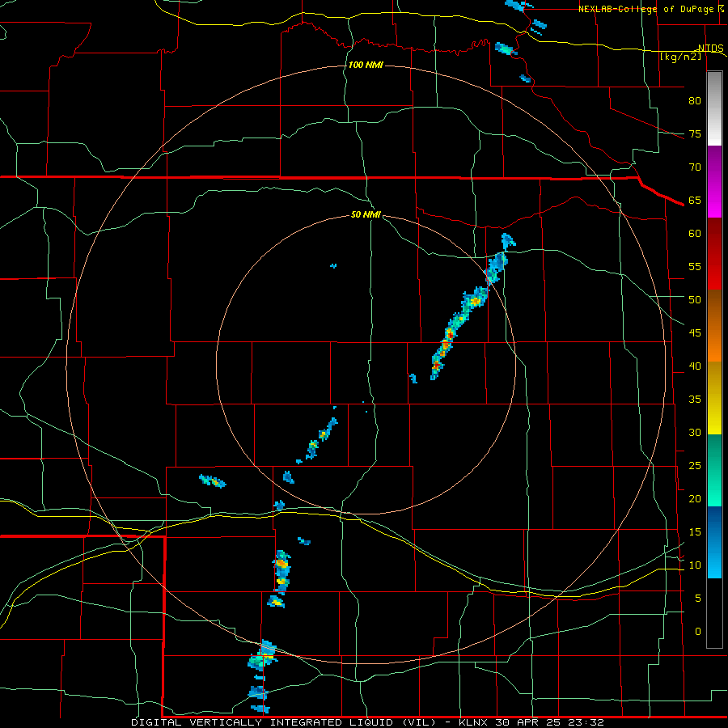This screenshot has height=728, width=728.
Task: Click the 30 value on the color scale
Action: coord(695,432)
